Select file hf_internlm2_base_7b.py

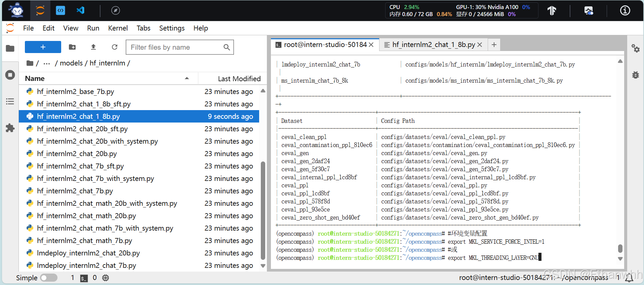[x=139, y=92]
